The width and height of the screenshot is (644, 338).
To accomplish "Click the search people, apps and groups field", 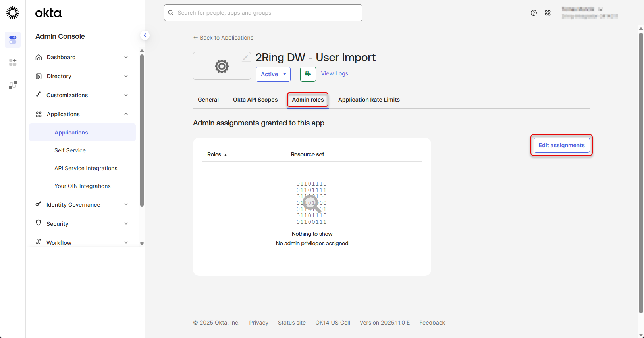I will tap(263, 13).
